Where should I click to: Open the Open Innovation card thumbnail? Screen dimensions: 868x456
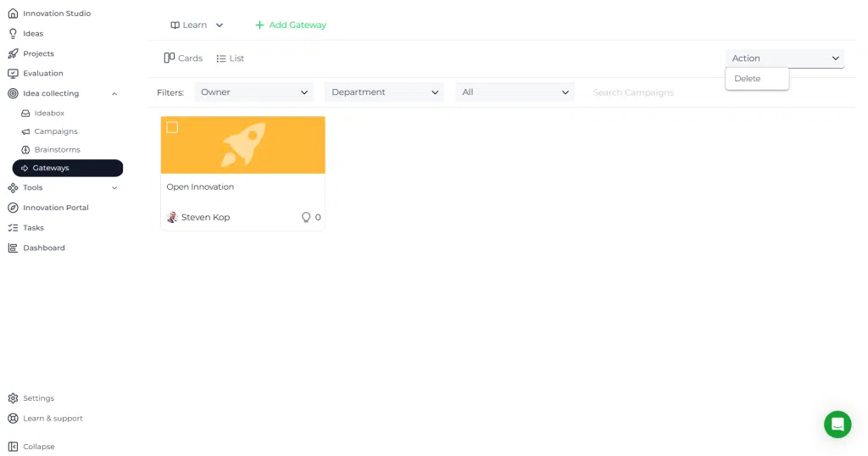[x=243, y=145]
